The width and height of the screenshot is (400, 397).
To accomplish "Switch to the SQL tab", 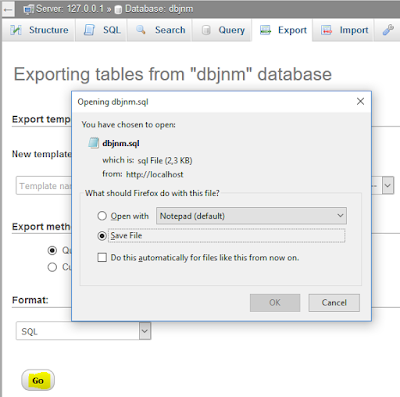I will (x=101, y=30).
